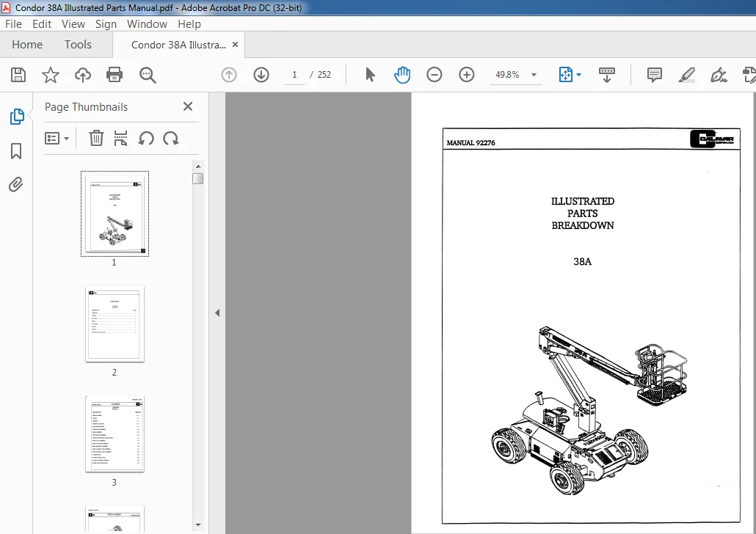The image size is (756, 534).
Task: Add document to starred using star icon
Action: point(50,75)
